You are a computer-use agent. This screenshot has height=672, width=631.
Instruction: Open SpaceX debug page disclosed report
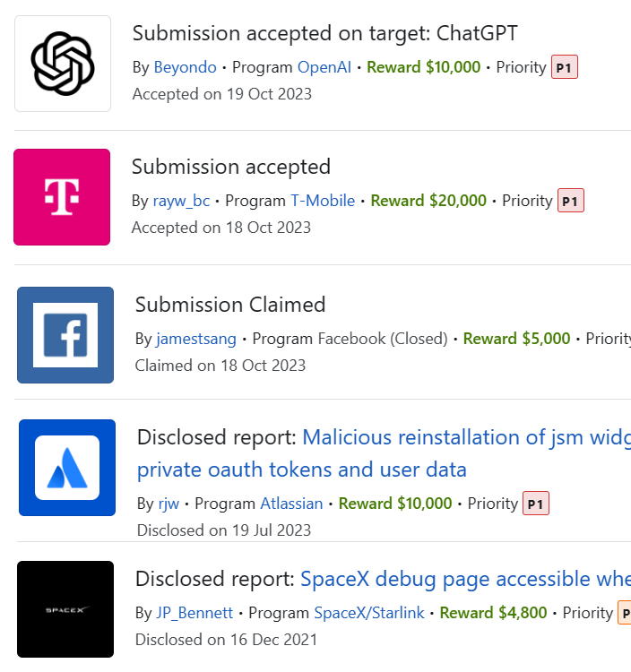pos(464,579)
